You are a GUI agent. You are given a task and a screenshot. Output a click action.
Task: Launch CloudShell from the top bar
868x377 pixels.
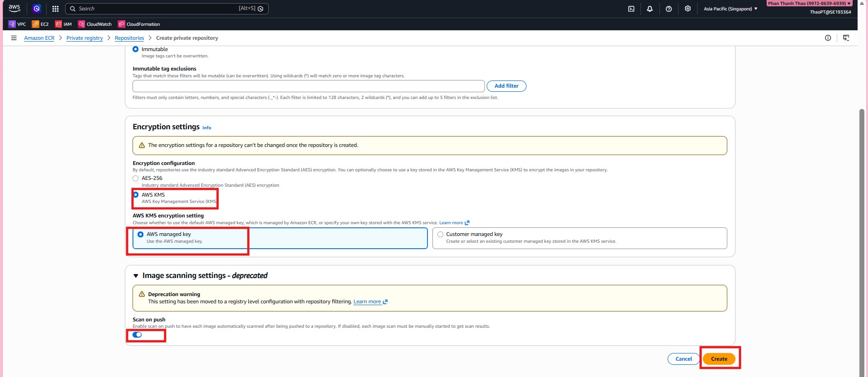(x=631, y=9)
